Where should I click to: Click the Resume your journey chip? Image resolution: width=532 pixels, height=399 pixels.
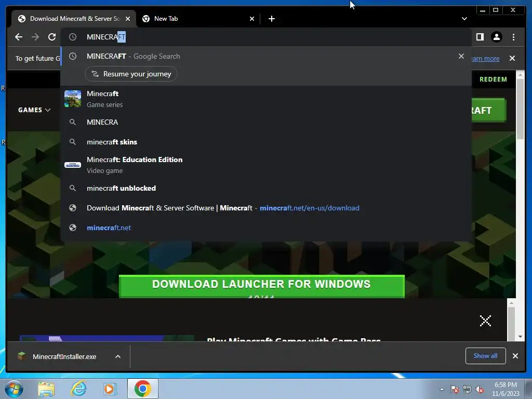(x=131, y=74)
